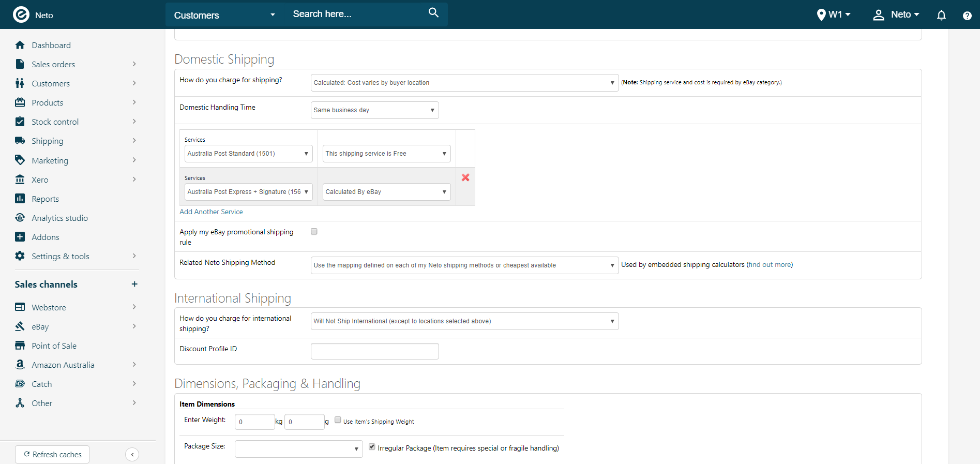Click the eBay gavel icon

click(x=20, y=326)
